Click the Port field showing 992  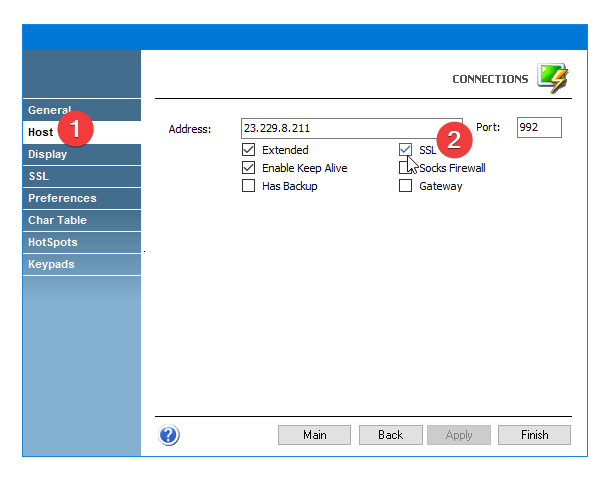click(539, 127)
